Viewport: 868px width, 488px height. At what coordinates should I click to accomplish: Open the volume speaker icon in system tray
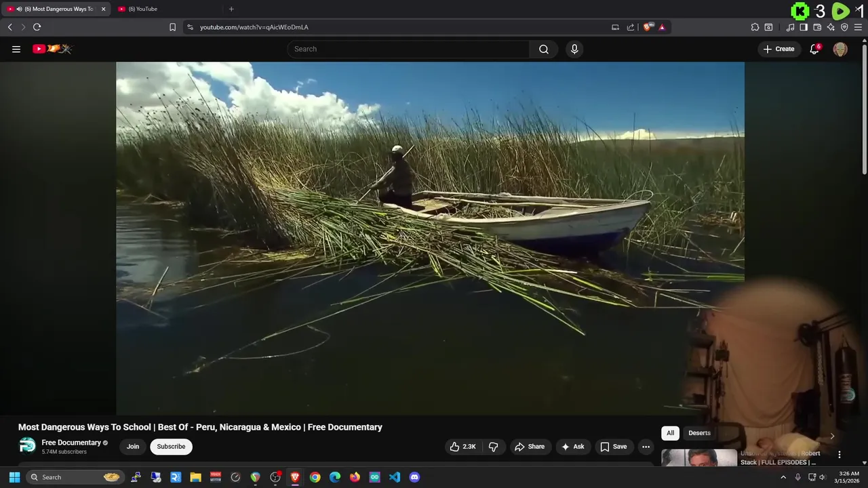(x=823, y=477)
